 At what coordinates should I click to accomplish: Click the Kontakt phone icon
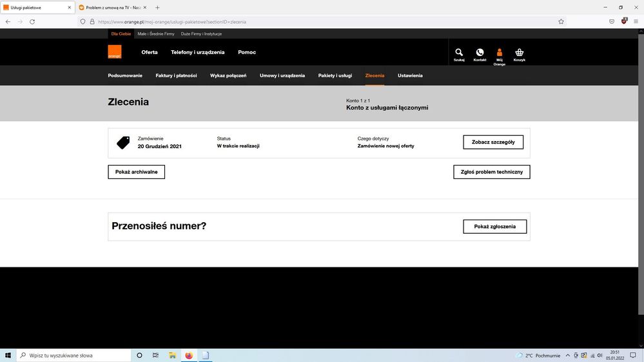point(480,53)
